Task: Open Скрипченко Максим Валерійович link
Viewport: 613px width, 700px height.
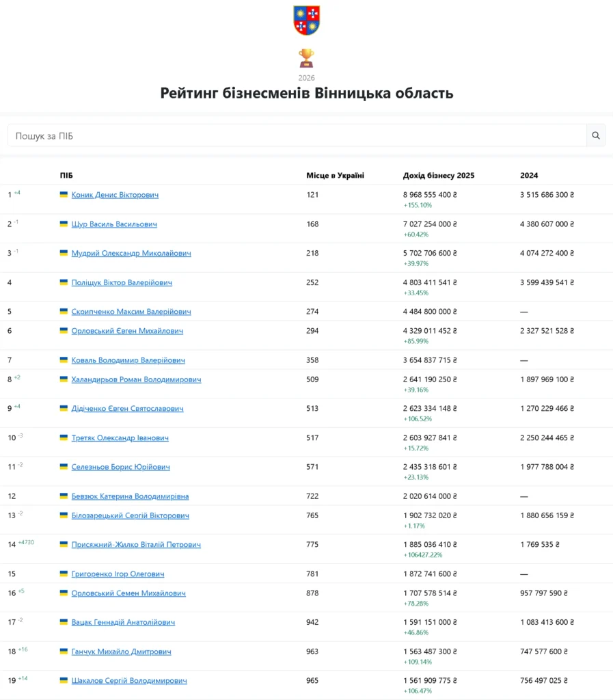Action: tap(131, 312)
